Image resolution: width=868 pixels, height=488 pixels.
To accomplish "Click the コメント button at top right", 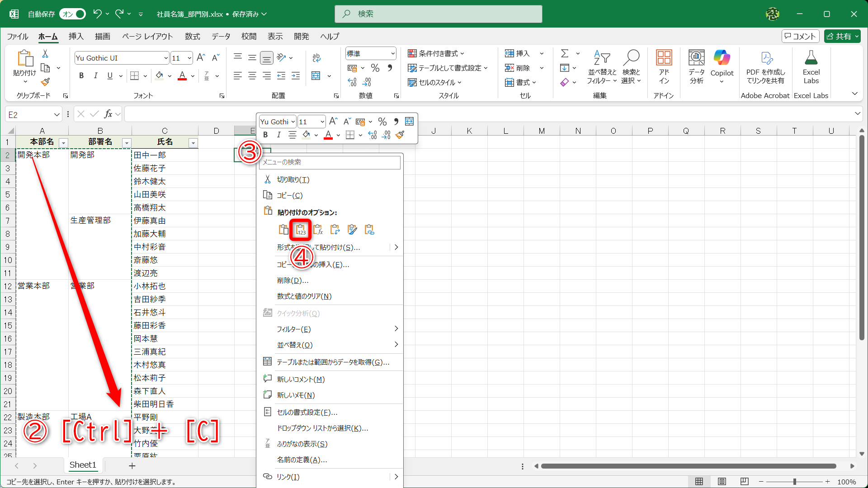I will click(x=800, y=37).
